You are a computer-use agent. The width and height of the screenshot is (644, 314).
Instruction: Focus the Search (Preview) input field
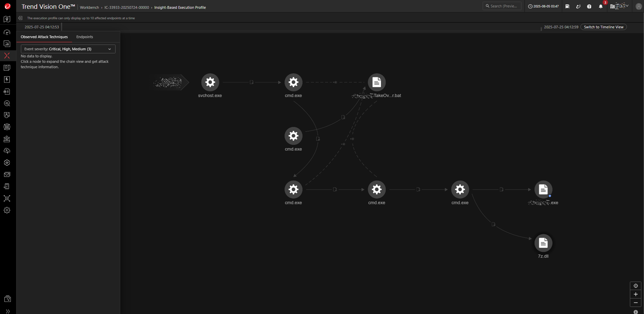[502, 6]
